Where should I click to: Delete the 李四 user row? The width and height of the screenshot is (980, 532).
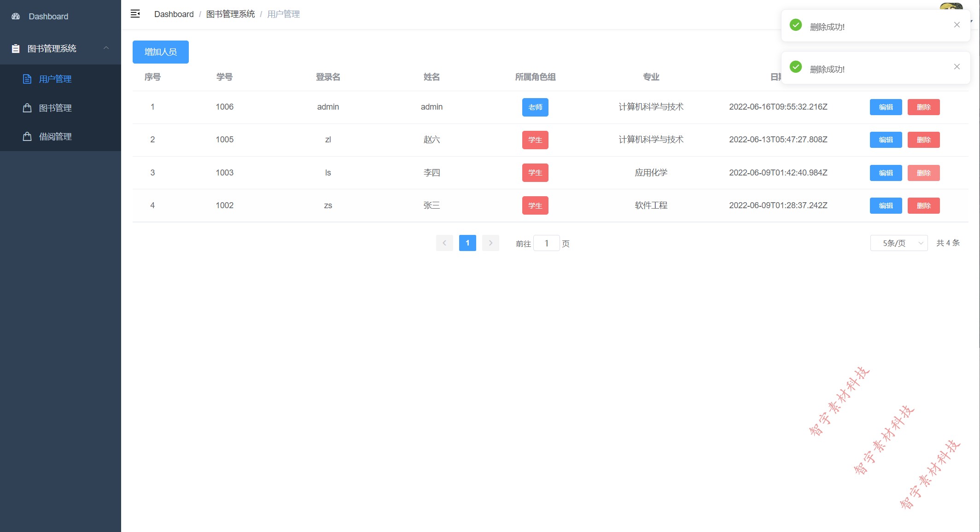pos(923,173)
